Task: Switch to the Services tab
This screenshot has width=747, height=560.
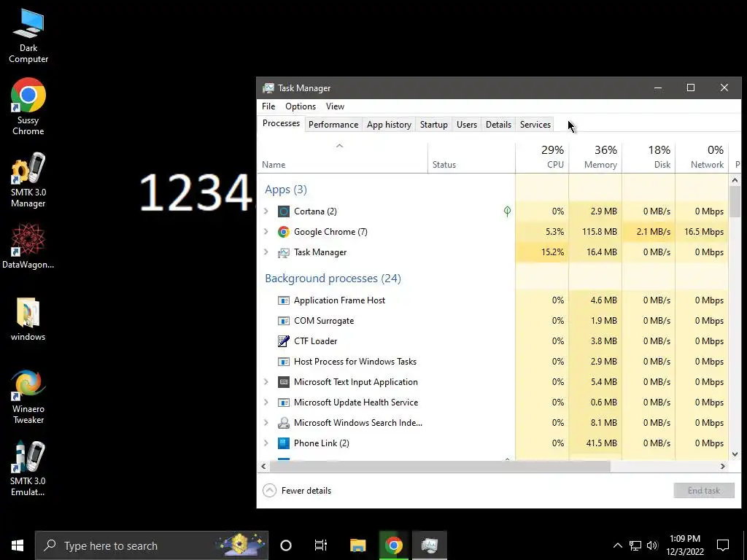Action: pyautogui.click(x=535, y=125)
